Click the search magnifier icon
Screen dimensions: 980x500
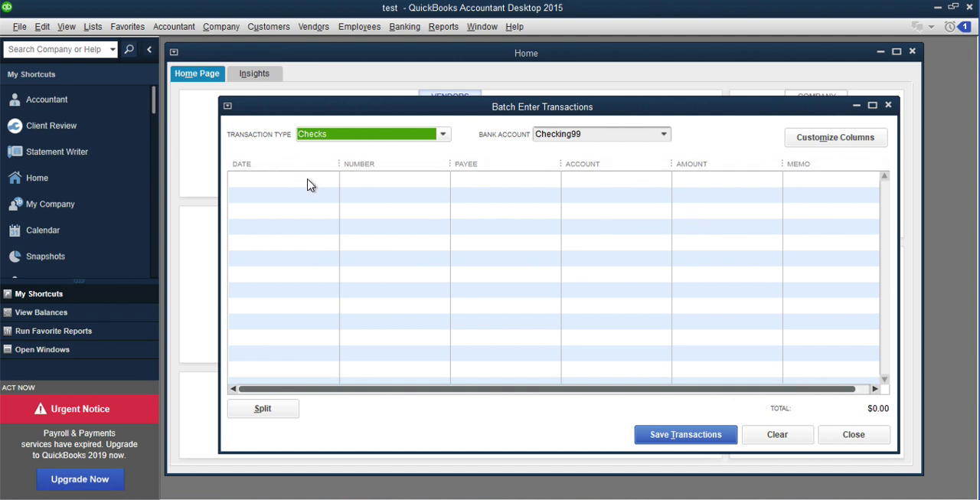[x=129, y=49]
